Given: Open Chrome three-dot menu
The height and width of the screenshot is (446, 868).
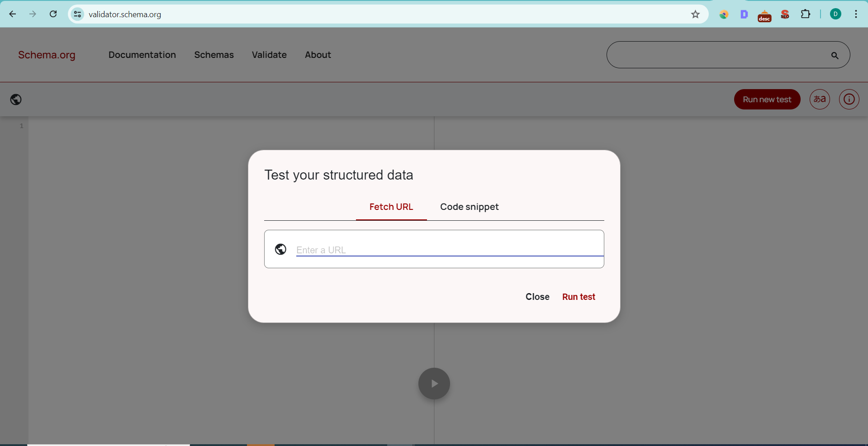Looking at the screenshot, I should pyautogui.click(x=856, y=14).
